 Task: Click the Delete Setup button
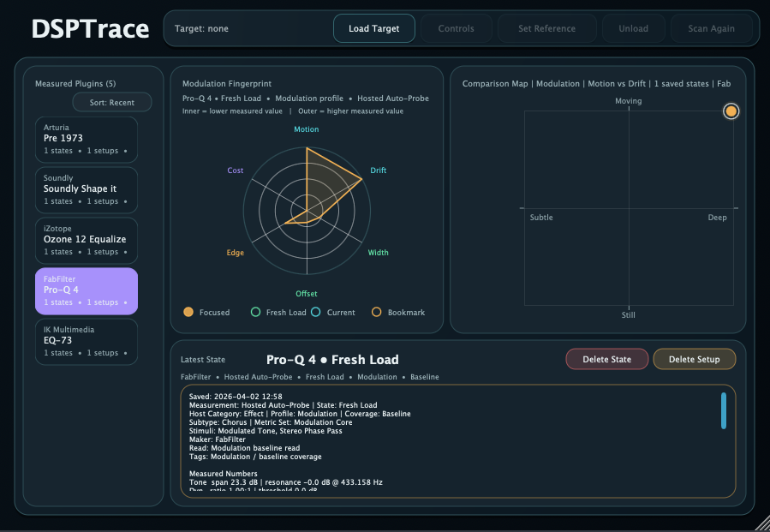(694, 359)
